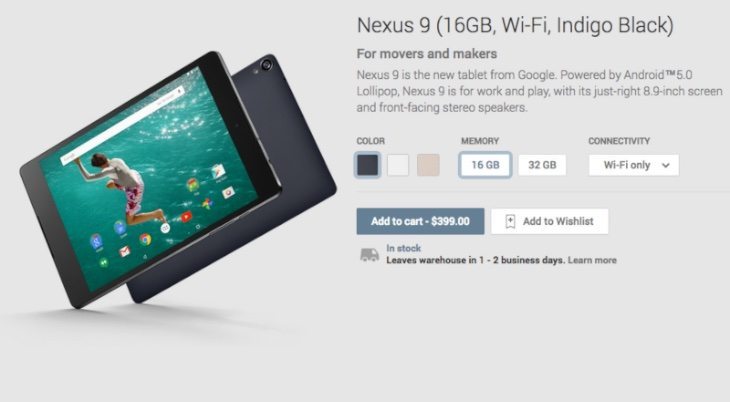Click the In stock status text
730x402 pixels.
[403, 248]
